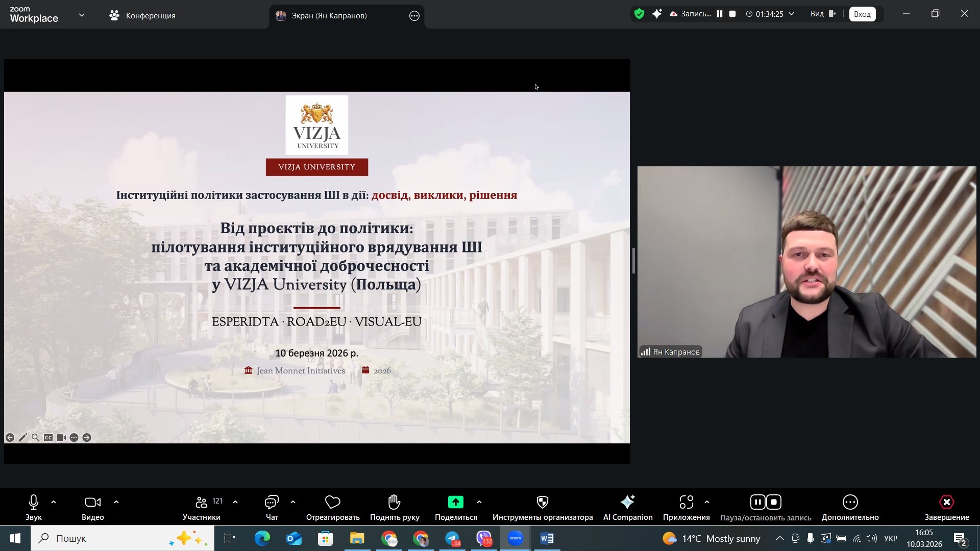Pause recording in top bar
Image resolution: width=980 pixels, height=551 pixels.
[720, 14]
